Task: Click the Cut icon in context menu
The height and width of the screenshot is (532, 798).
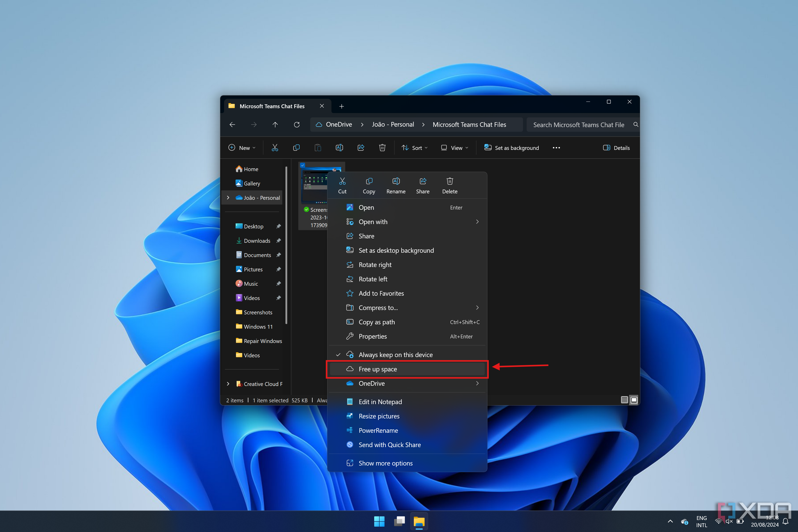Action: click(342, 185)
